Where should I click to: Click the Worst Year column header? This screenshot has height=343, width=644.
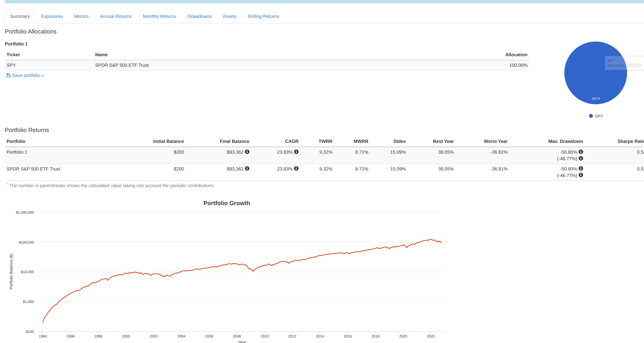pyautogui.click(x=496, y=141)
